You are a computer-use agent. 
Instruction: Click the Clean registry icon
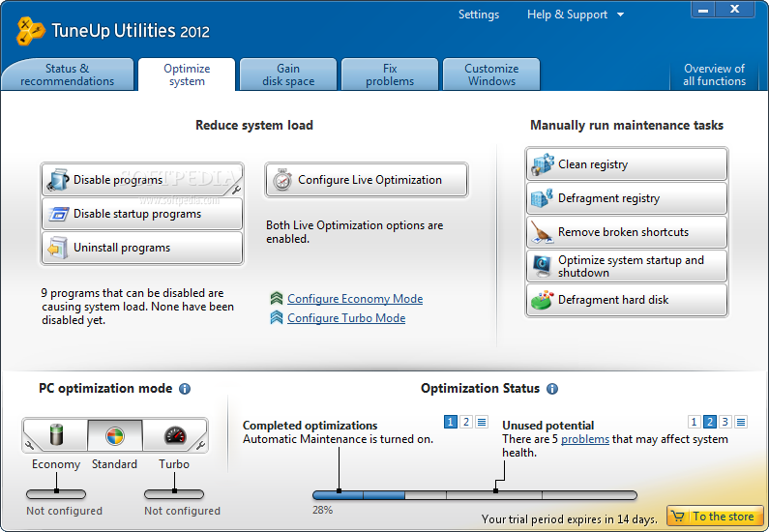point(543,164)
